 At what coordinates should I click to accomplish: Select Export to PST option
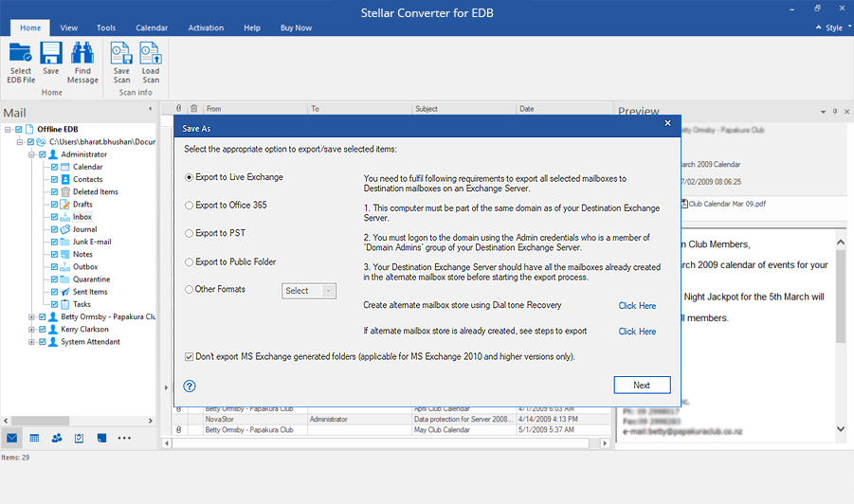point(189,233)
